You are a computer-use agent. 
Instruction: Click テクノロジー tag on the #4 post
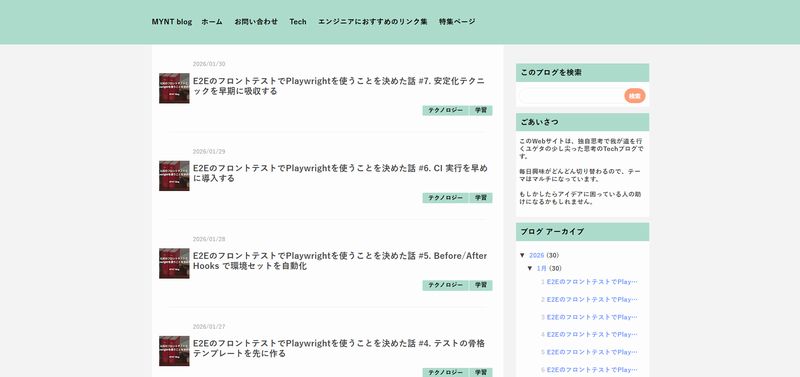[x=445, y=373]
